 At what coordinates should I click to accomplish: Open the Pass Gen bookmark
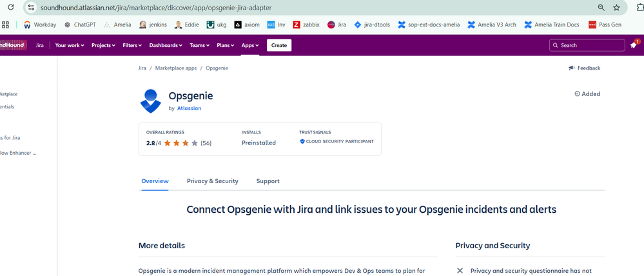pyautogui.click(x=605, y=25)
